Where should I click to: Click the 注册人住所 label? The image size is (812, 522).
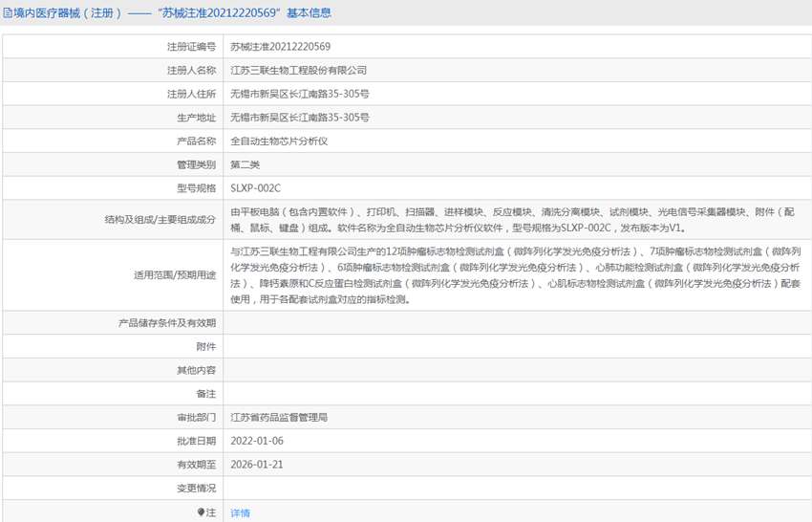[191, 94]
